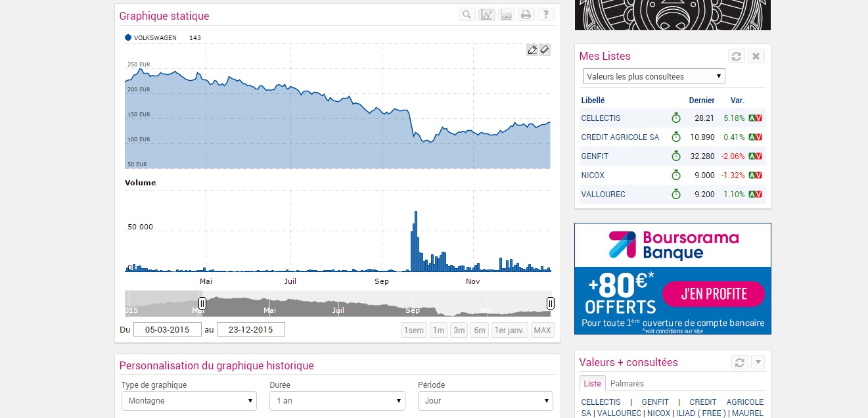Image resolution: width=868 pixels, height=418 pixels.
Task: Click the printer icon of Graphique statique
Action: (526, 14)
